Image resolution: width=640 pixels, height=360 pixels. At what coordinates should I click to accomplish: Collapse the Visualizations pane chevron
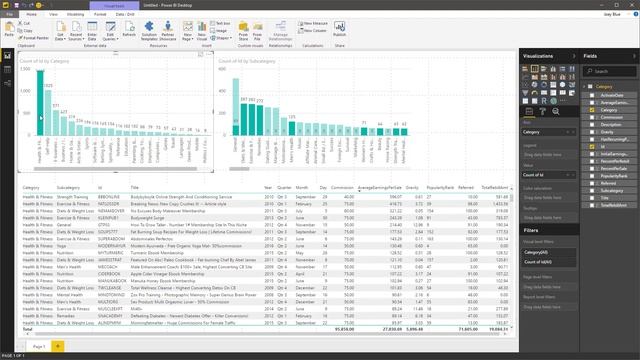click(x=573, y=56)
